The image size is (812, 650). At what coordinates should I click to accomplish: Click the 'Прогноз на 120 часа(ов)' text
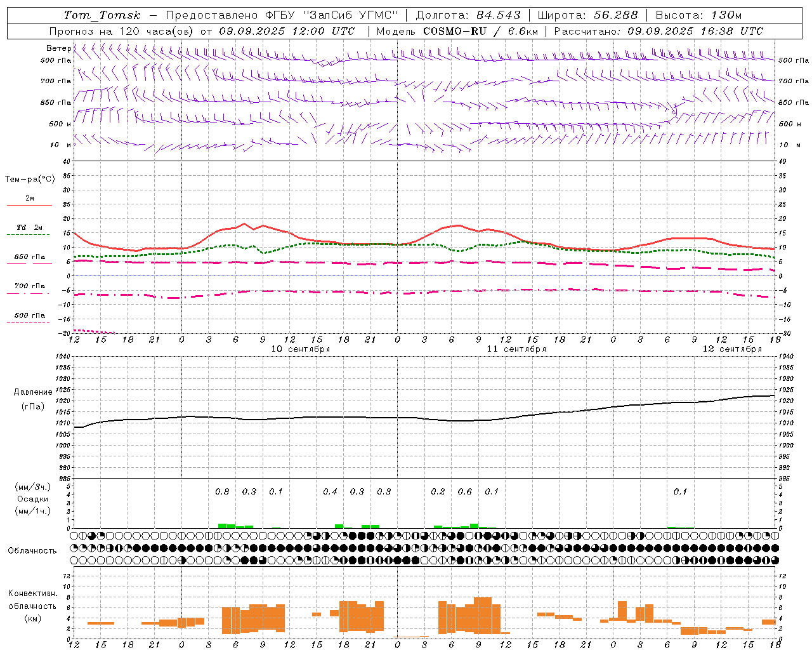tap(122, 31)
